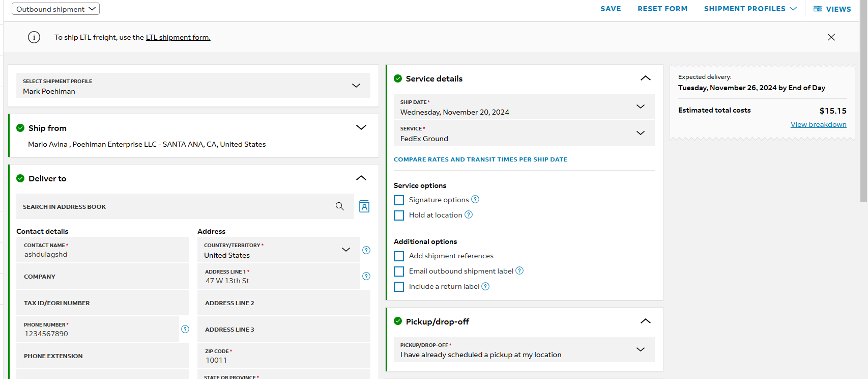
Task: Click the green check next to Deliver to
Action: pyautogui.click(x=20, y=178)
